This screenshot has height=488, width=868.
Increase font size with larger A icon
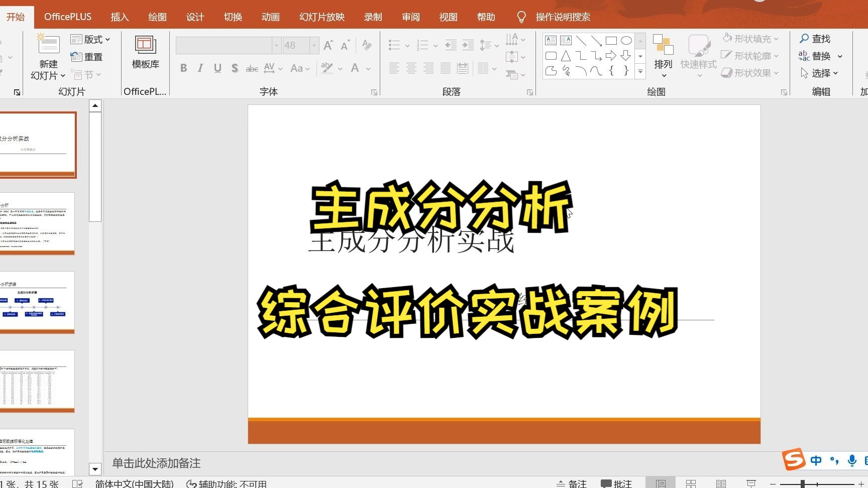[x=328, y=45]
